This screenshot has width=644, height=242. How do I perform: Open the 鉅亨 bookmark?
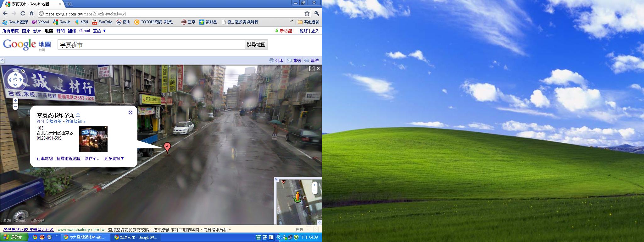click(x=188, y=22)
